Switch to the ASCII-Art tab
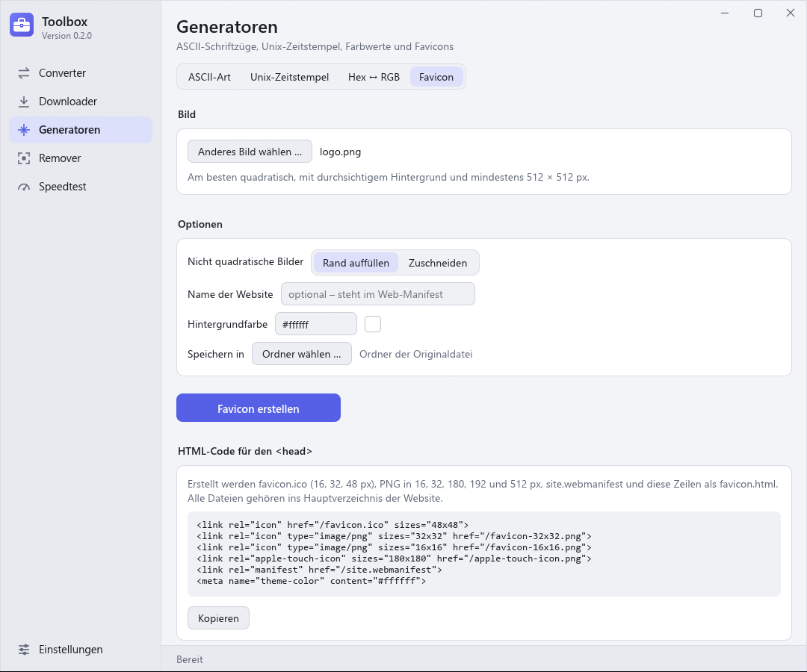Screen dimensions: 807x672 [x=209, y=77]
